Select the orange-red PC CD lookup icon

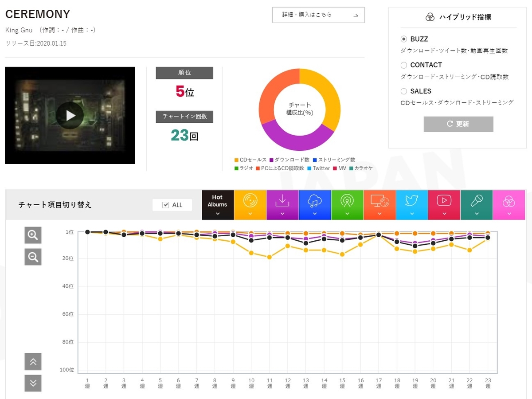[379, 201]
